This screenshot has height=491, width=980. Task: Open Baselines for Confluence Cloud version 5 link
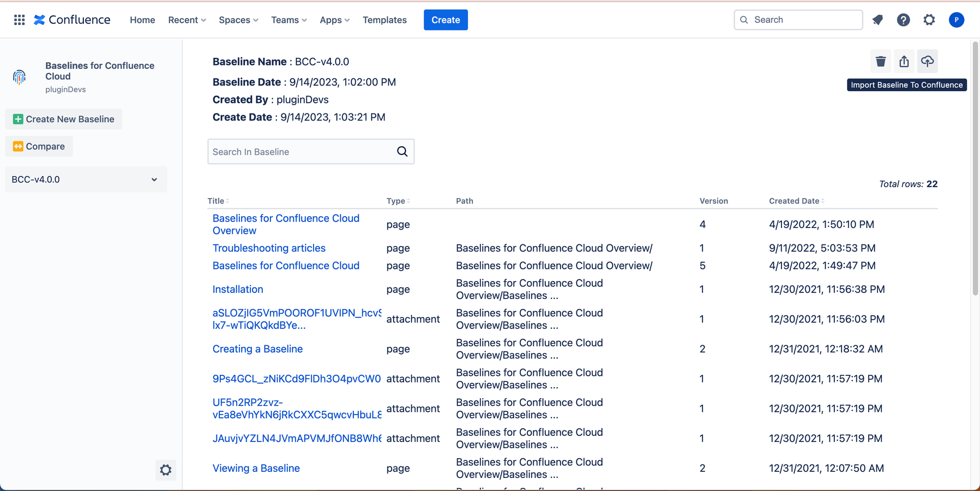pos(286,266)
